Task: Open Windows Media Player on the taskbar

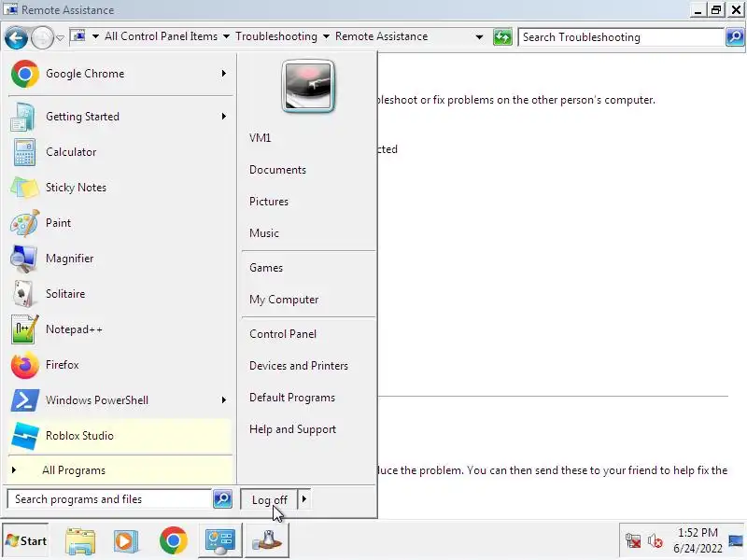Action: 126,541
